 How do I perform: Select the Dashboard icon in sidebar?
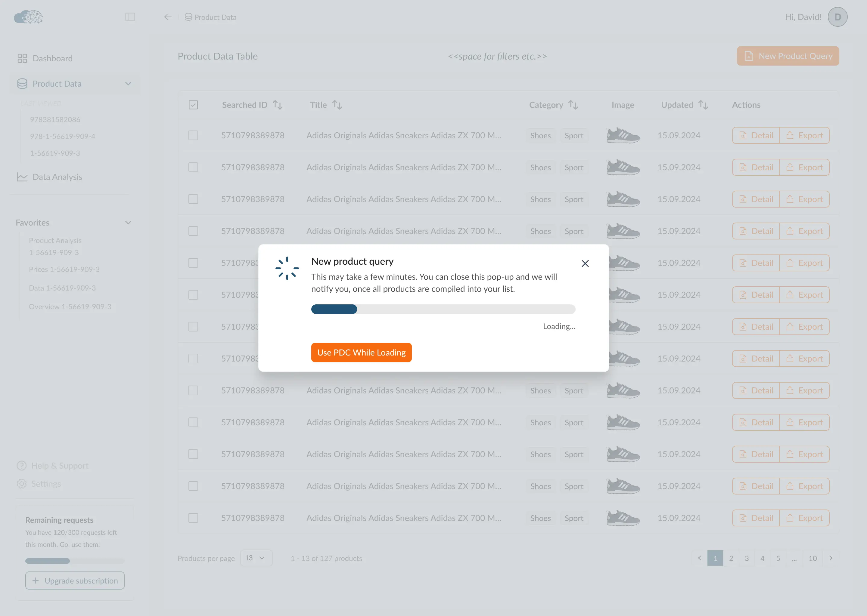(22, 58)
